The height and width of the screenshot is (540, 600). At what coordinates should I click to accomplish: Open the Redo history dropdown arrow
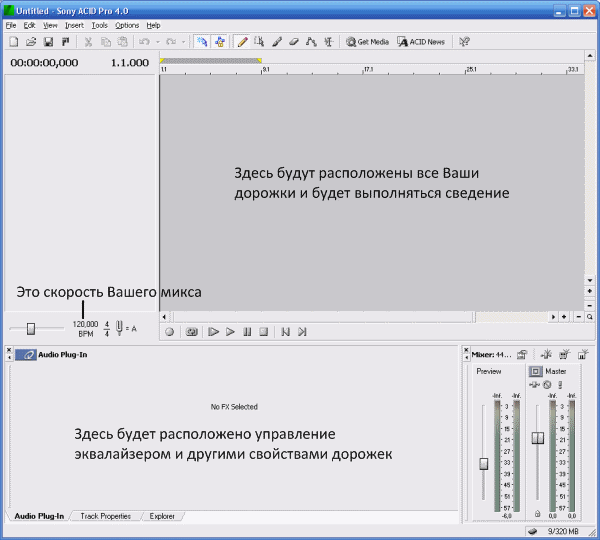point(181,42)
